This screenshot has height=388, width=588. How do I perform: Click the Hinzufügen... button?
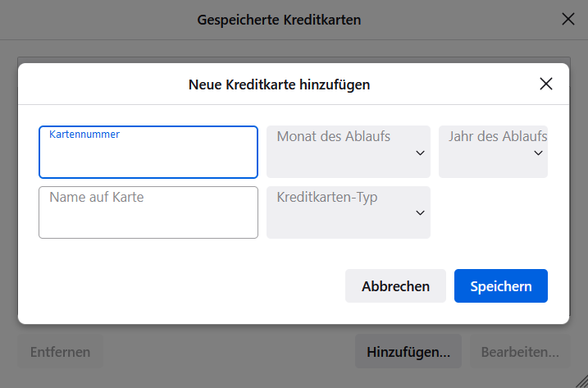click(408, 352)
